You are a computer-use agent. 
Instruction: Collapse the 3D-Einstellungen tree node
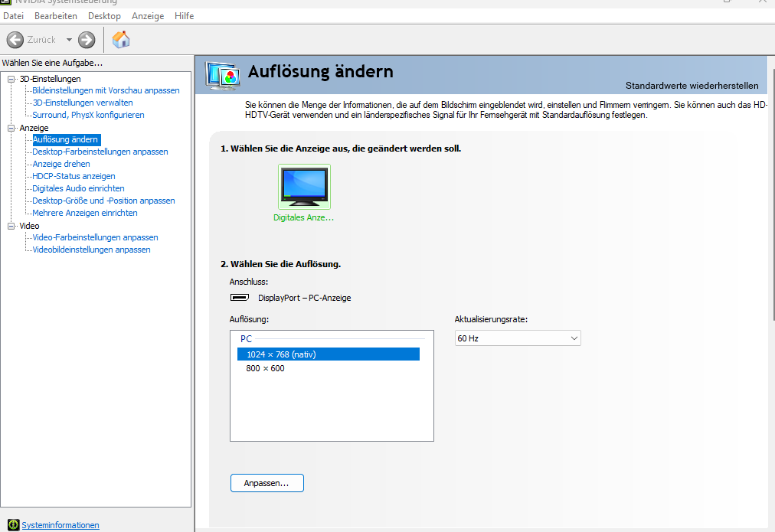[11, 79]
